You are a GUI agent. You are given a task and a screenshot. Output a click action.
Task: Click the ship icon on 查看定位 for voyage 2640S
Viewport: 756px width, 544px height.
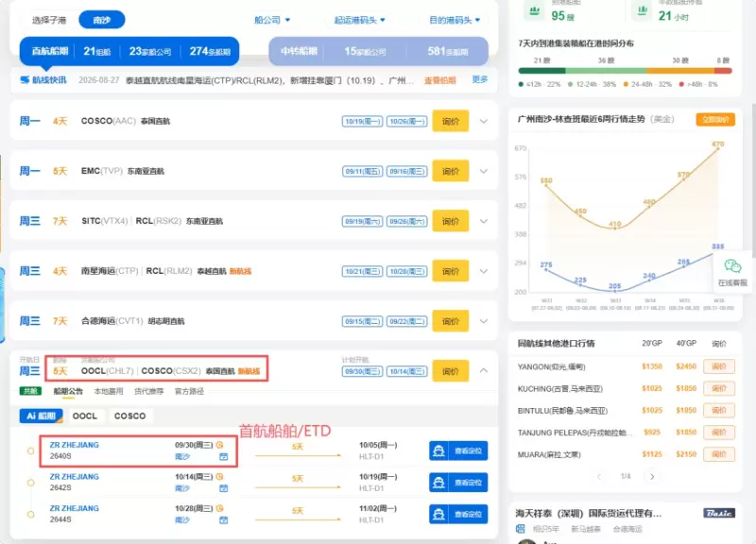pyautogui.click(x=438, y=451)
